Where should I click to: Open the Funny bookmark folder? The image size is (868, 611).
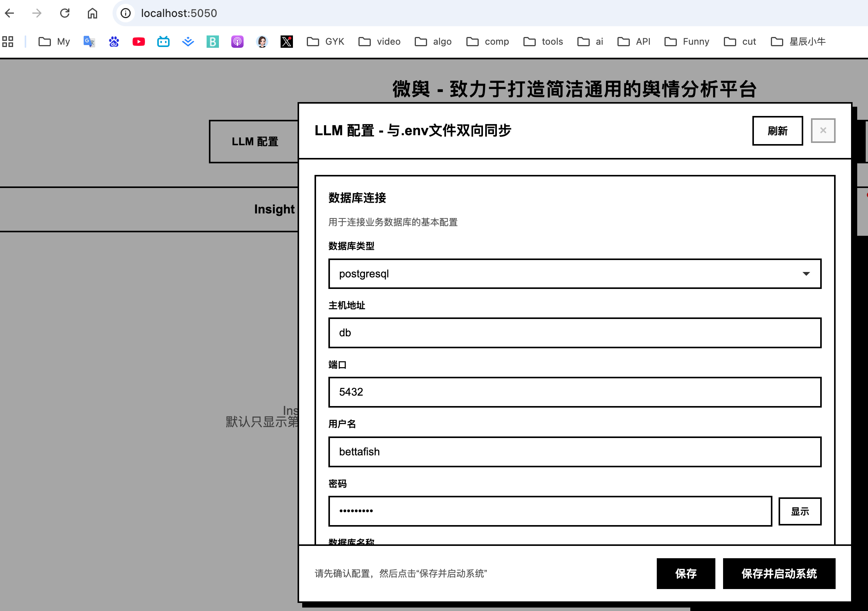(687, 42)
